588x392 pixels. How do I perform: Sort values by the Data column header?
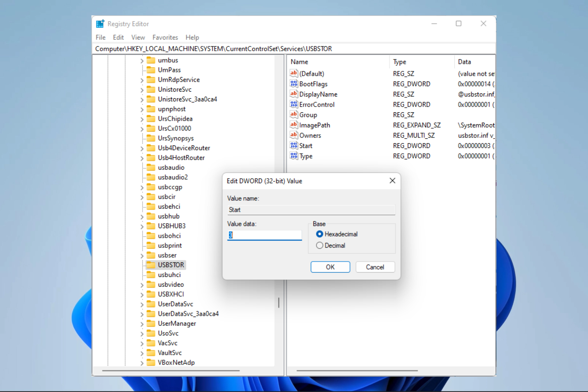point(475,62)
